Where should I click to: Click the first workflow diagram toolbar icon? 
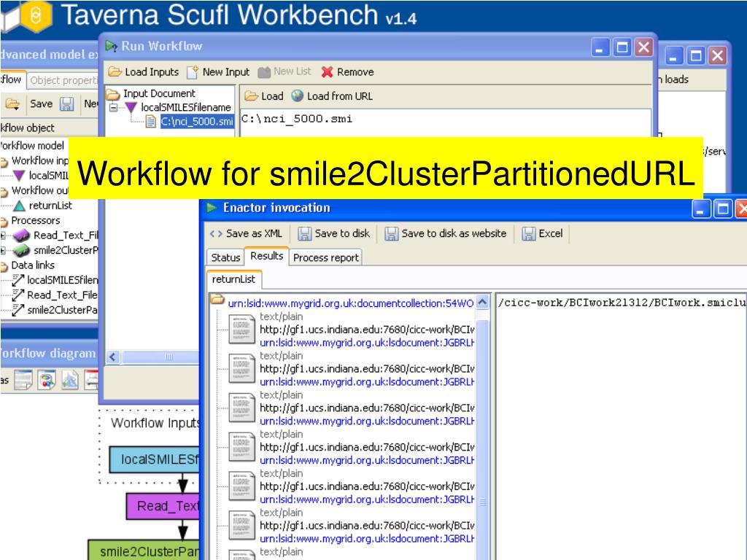pos(23,380)
